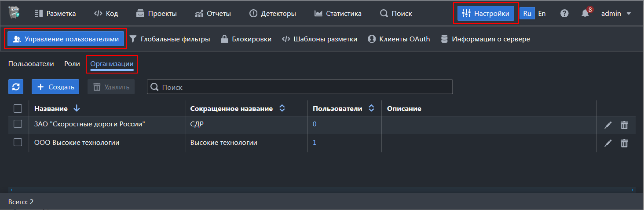The image size is (644, 210).
Task: Click the refresh list icon button
Action: pyautogui.click(x=16, y=87)
